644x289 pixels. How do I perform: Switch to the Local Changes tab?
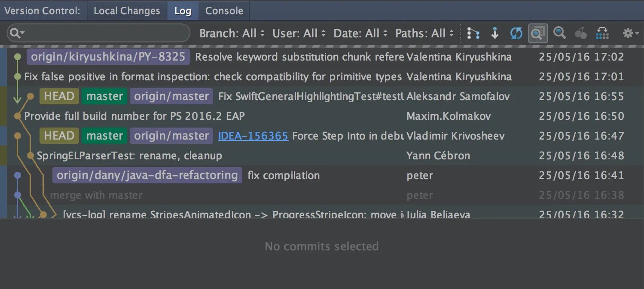127,11
